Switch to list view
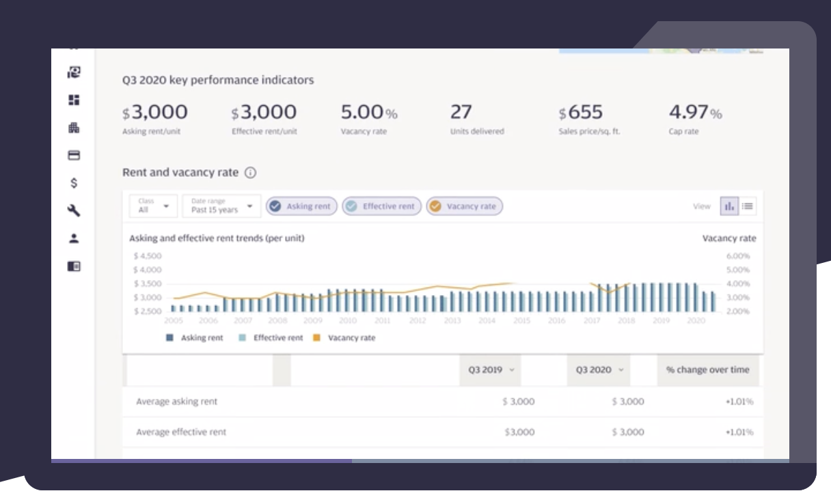This screenshot has width=831, height=504. coord(748,206)
